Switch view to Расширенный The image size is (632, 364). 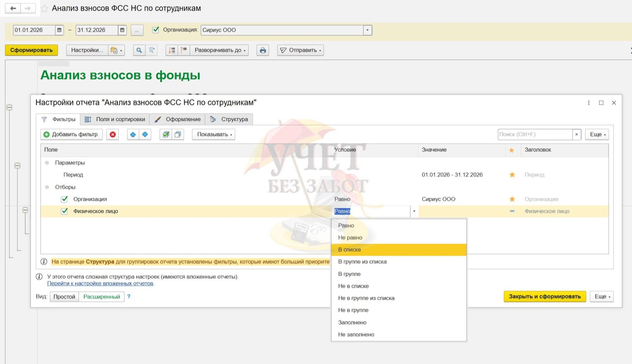pos(102,297)
